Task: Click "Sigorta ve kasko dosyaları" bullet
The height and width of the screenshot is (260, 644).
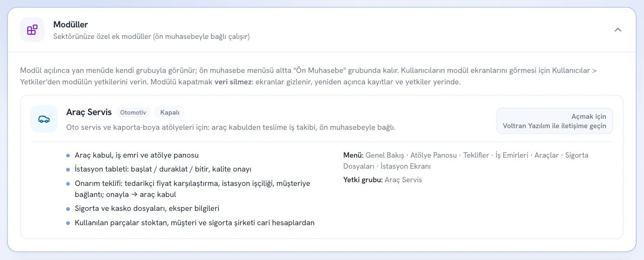Action: pyautogui.click(x=147, y=208)
